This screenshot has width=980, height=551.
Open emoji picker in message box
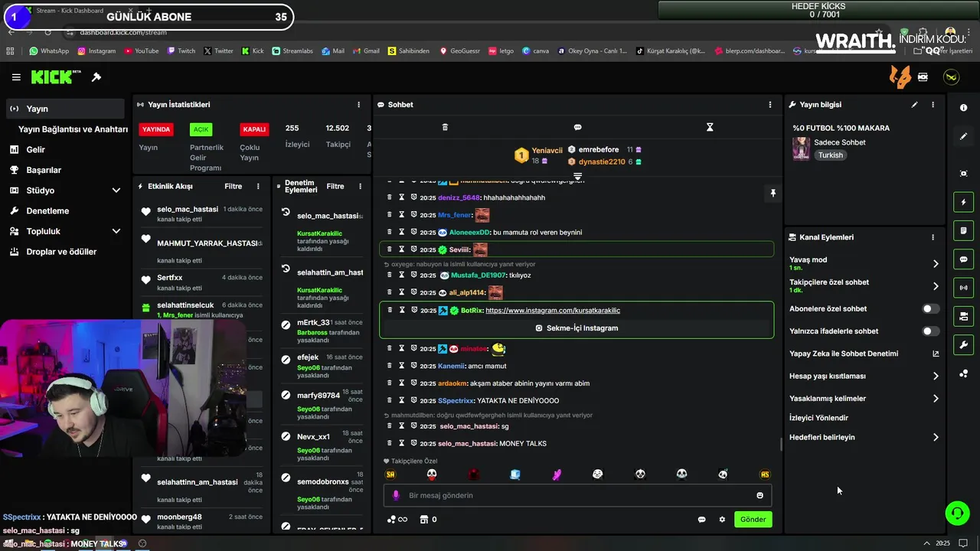[x=759, y=495]
